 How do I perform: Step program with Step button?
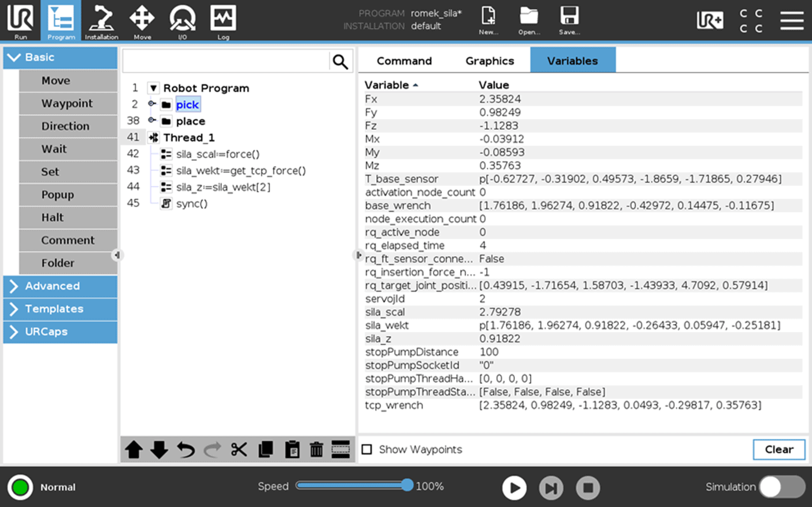coord(551,488)
